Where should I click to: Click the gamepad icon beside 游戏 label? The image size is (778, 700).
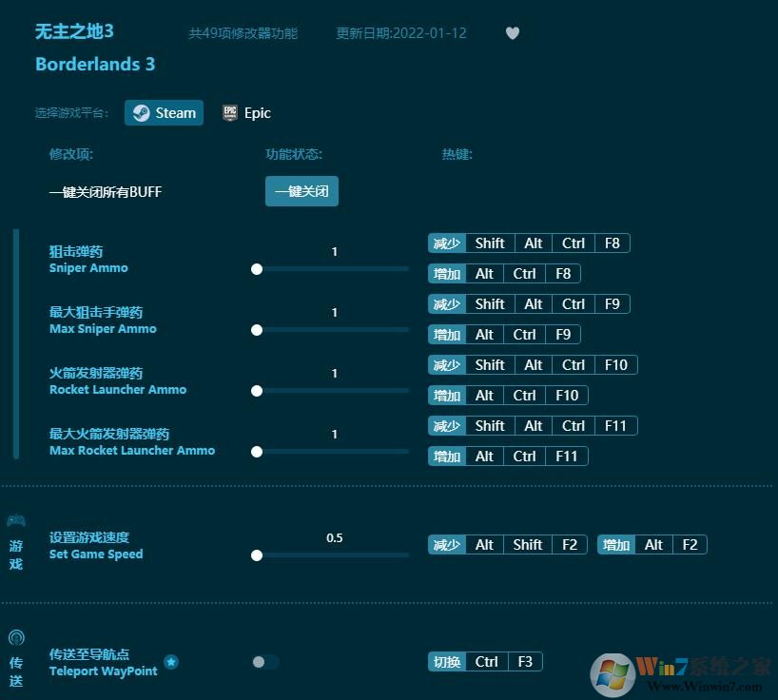pos(15,520)
